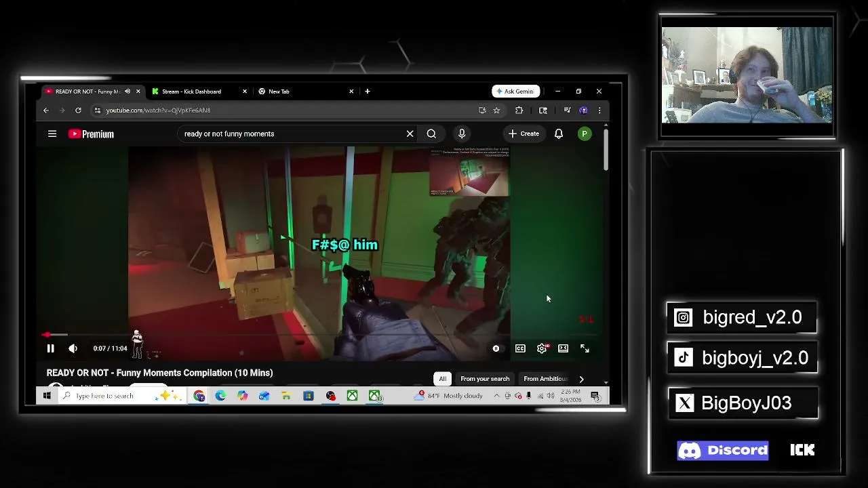Image resolution: width=868 pixels, height=488 pixels.
Task: Reload the YouTube page
Action: tap(78, 110)
